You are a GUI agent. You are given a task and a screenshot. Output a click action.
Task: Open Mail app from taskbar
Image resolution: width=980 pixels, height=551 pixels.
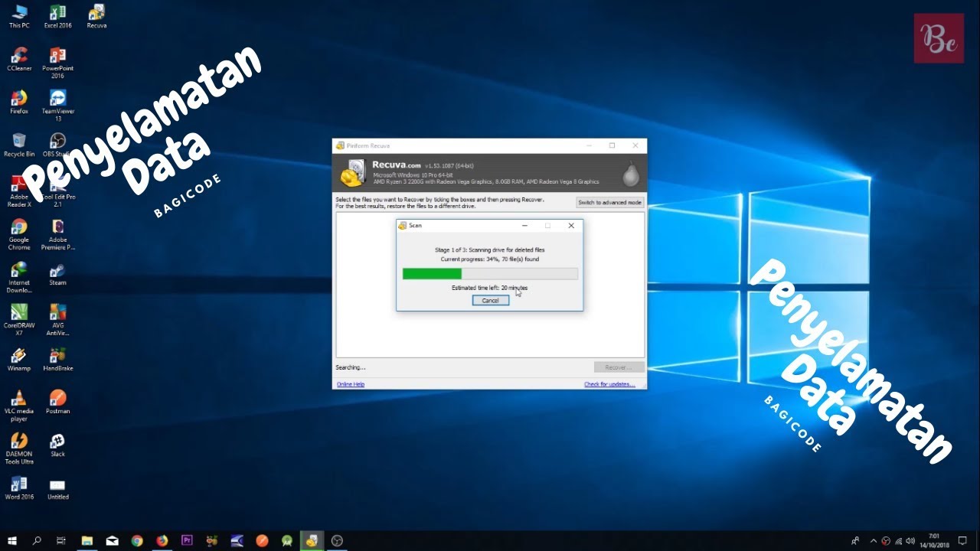click(112, 540)
